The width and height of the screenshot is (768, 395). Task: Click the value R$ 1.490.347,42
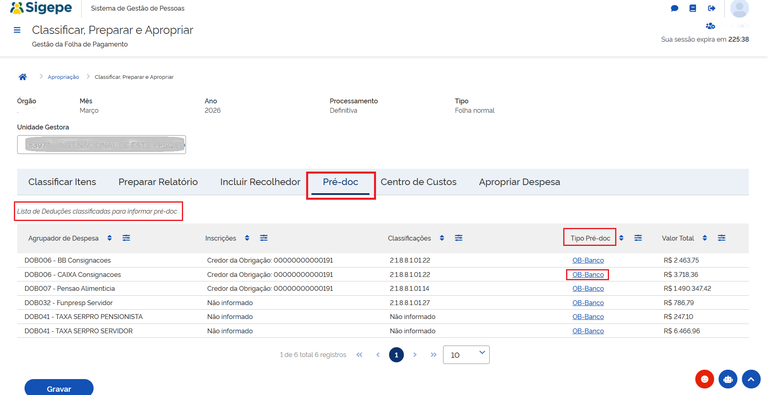point(687,289)
